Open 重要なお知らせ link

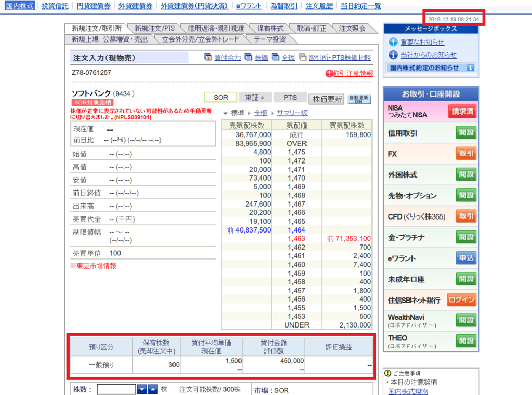point(422,43)
